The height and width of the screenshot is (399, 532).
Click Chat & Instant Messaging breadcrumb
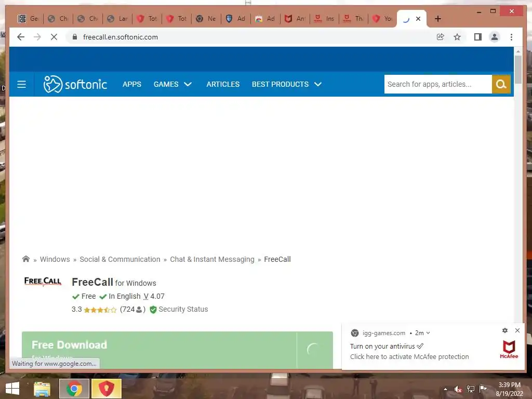click(212, 259)
